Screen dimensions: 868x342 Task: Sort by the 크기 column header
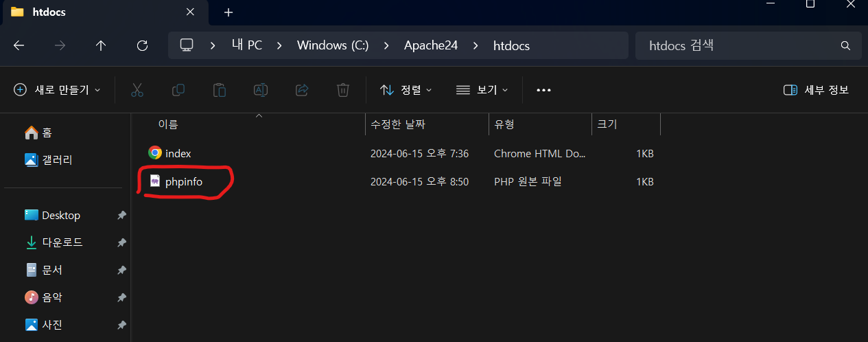click(607, 124)
